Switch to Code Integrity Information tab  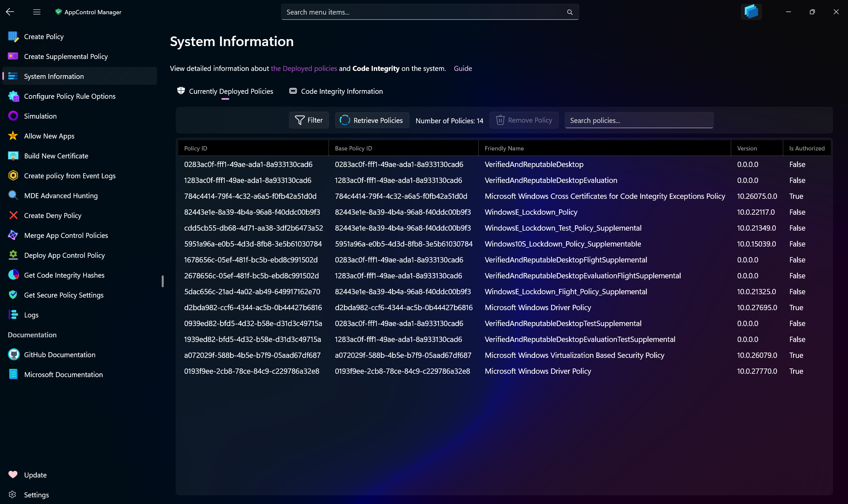[x=336, y=91]
